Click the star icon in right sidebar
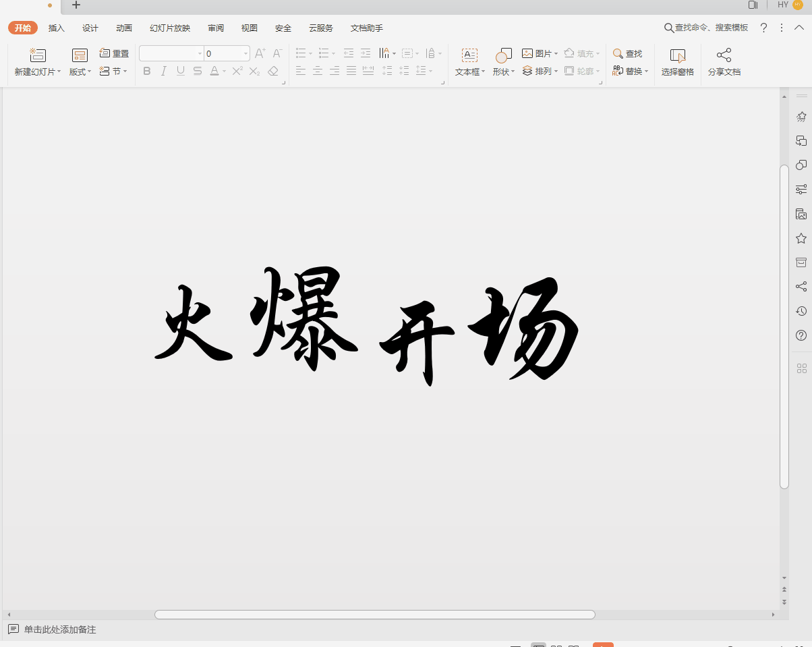 [801, 238]
